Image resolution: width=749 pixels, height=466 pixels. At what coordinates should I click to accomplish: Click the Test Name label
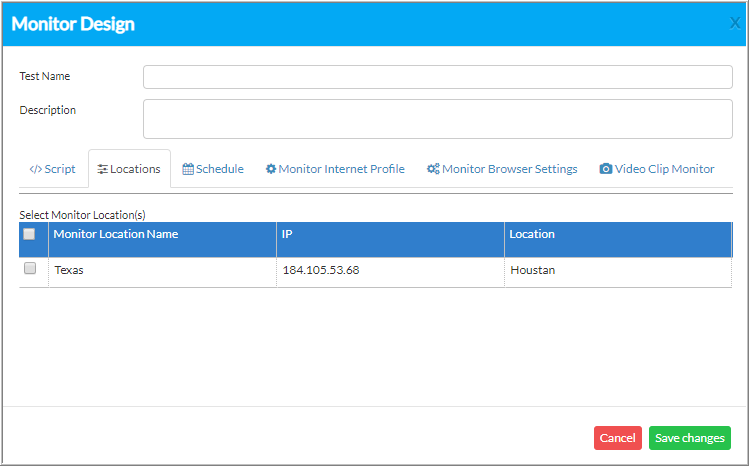coord(44,76)
